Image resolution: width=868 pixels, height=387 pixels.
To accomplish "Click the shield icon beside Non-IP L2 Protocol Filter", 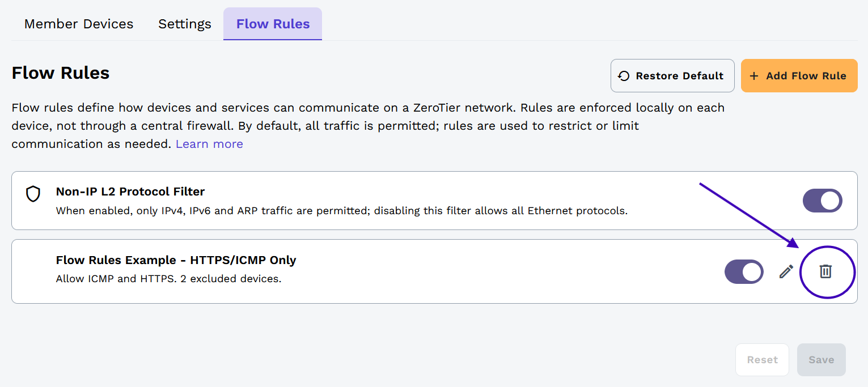I will [x=33, y=194].
